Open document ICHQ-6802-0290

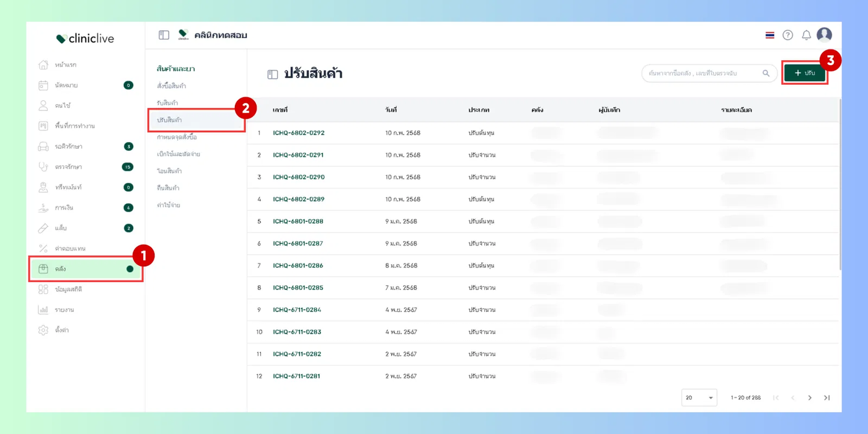299,177
